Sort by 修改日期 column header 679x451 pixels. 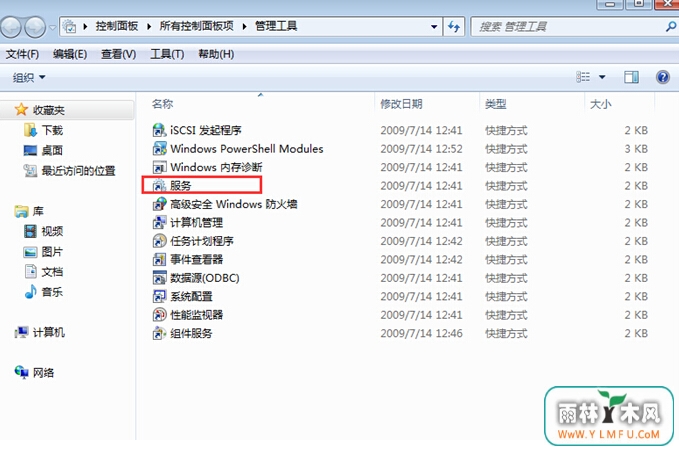[401, 104]
